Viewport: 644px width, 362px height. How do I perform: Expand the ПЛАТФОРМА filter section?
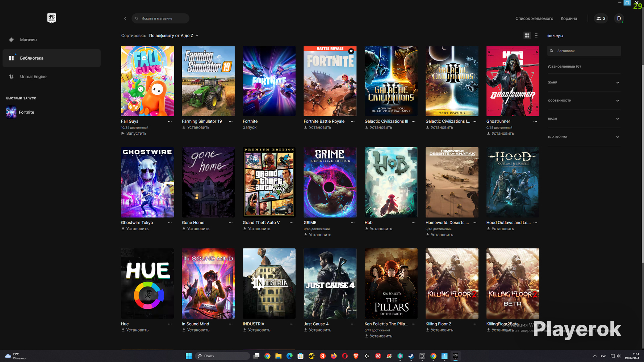click(584, 137)
